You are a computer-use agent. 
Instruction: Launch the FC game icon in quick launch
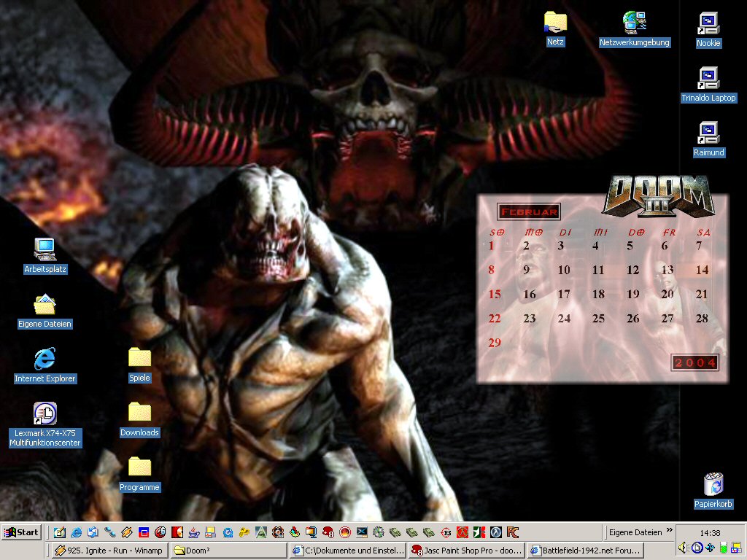[513, 532]
